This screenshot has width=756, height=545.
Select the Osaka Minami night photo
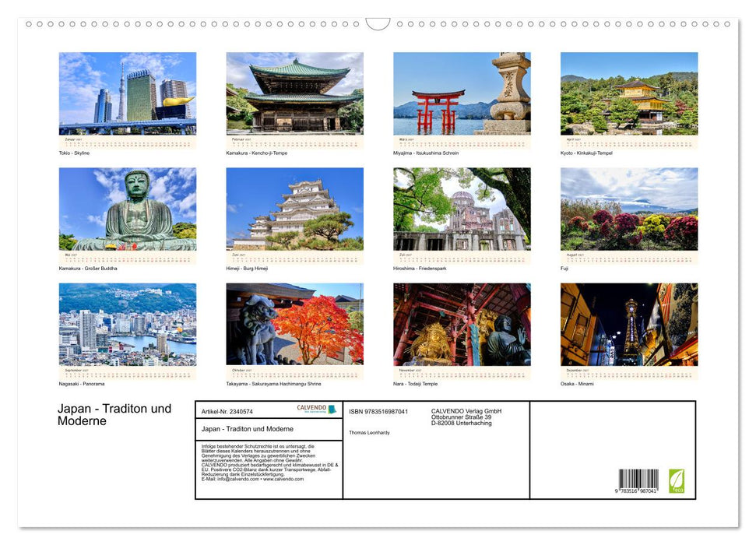tap(629, 325)
